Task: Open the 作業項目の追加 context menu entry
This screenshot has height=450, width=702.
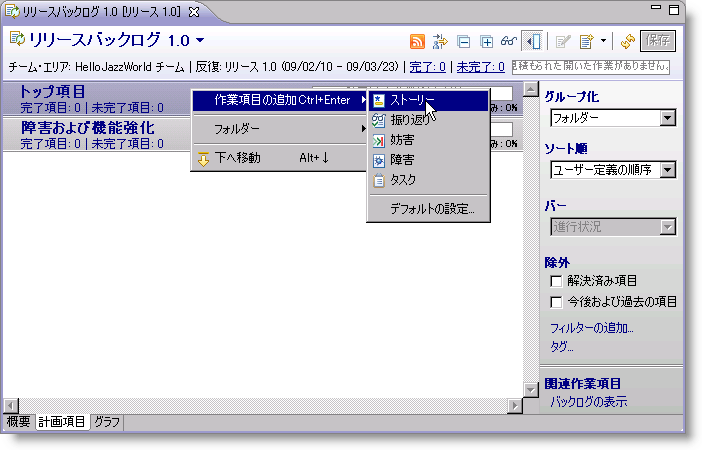Action: click(x=280, y=100)
